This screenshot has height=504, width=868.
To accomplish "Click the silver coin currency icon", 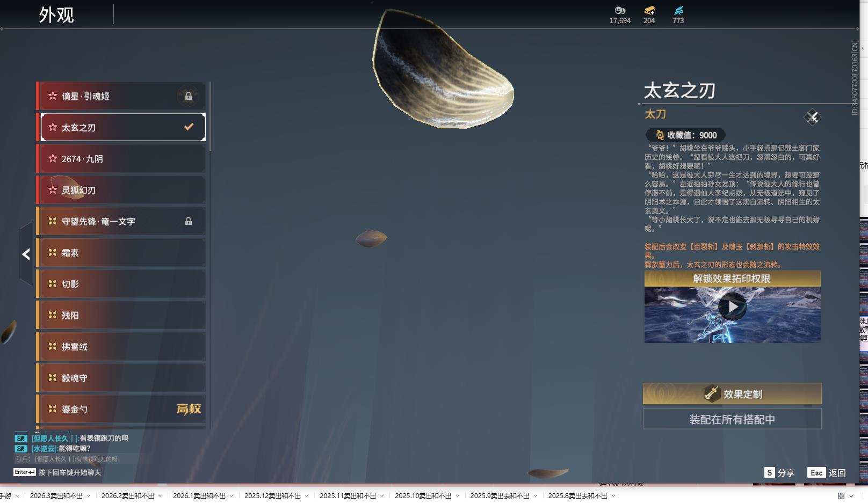I will click(x=620, y=10).
